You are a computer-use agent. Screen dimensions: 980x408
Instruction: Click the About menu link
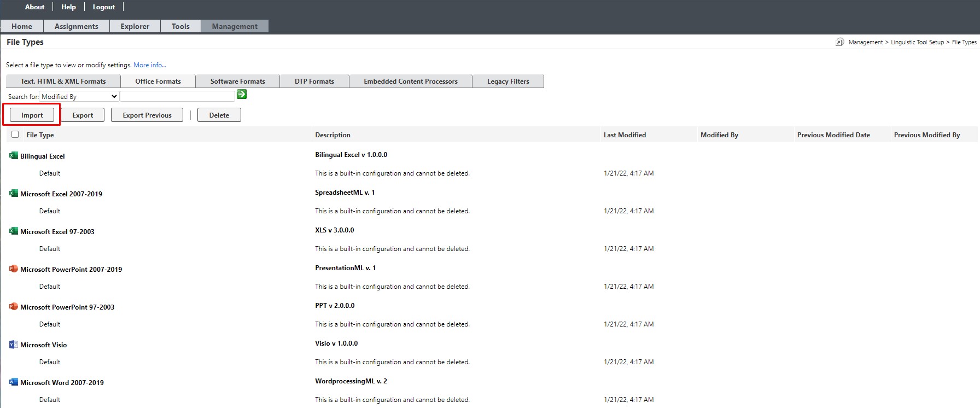coord(34,7)
